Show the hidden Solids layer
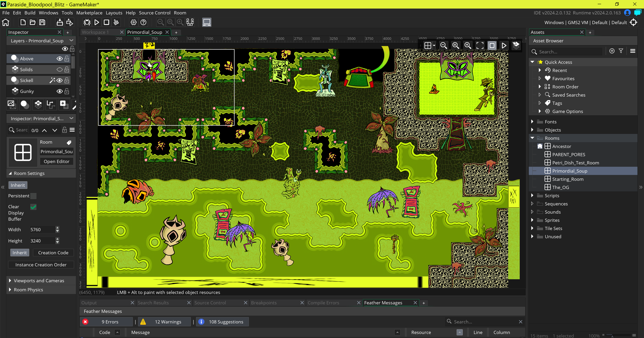The height and width of the screenshot is (338, 644). point(60,70)
